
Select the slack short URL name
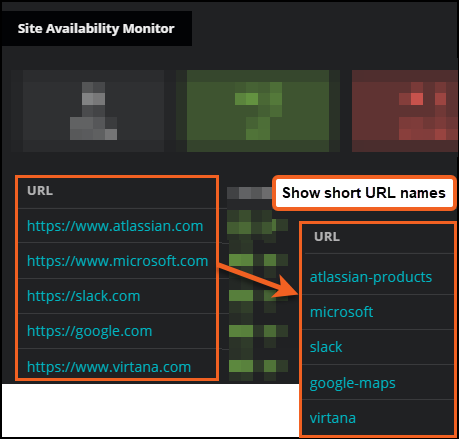[326, 347]
